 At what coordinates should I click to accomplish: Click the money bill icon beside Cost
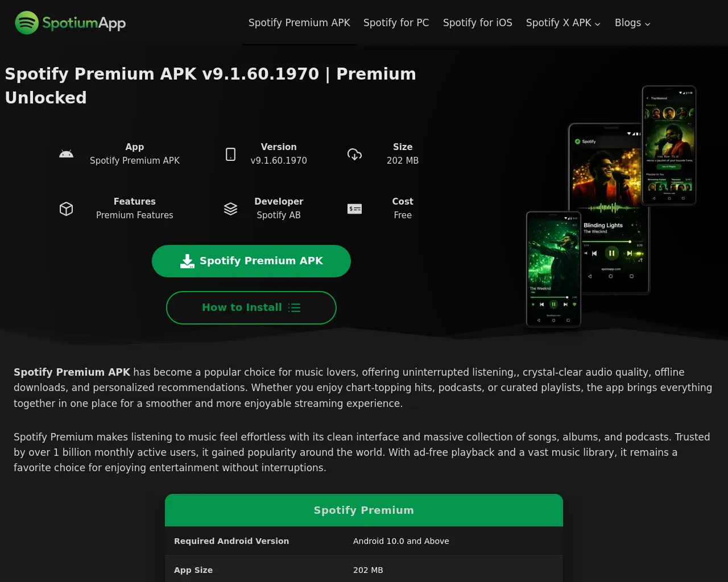tap(354, 209)
